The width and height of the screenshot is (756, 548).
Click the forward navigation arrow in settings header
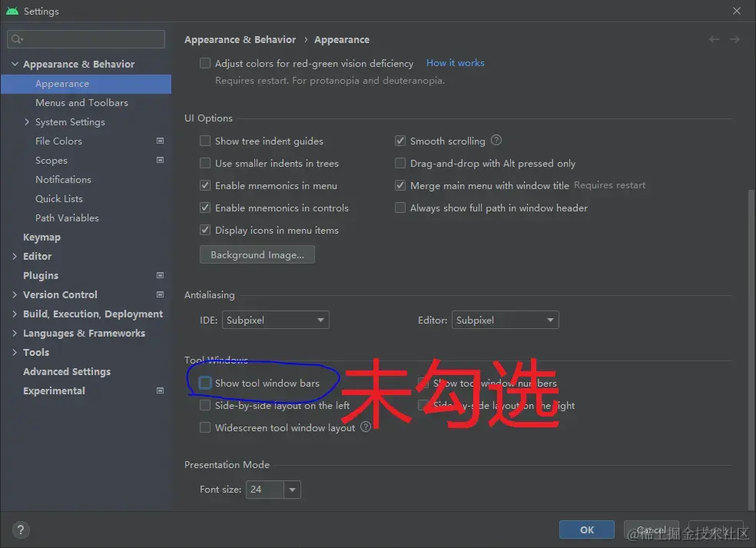click(x=735, y=39)
